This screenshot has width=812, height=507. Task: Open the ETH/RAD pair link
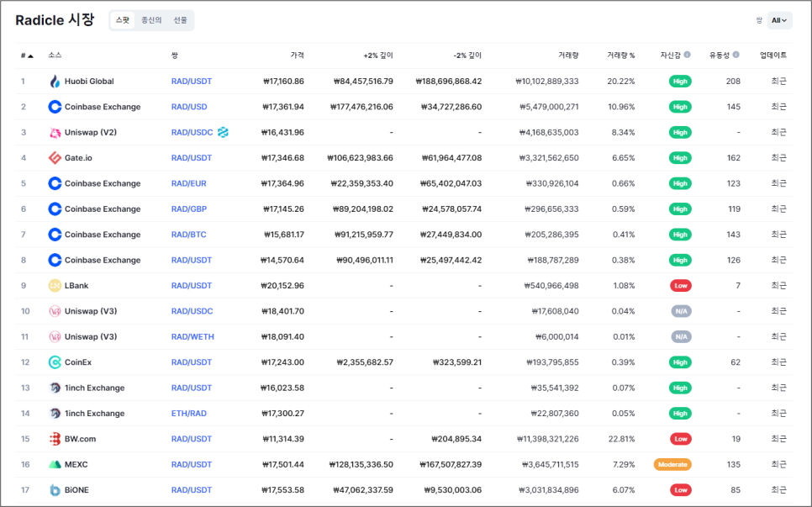[x=189, y=414]
